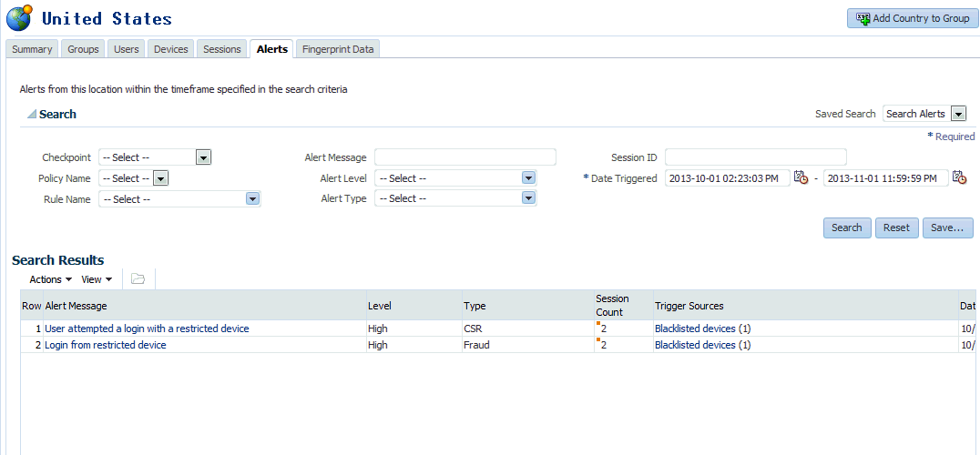Open 'User attempted a login with a restricted device' alert
The width and height of the screenshot is (980, 455).
(x=147, y=329)
